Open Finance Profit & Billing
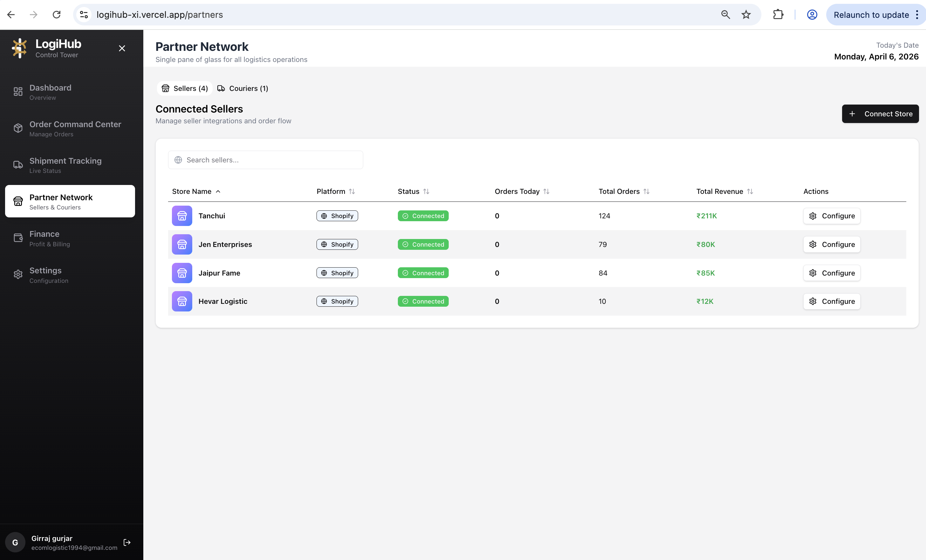Image resolution: width=926 pixels, height=560 pixels. [x=70, y=238]
